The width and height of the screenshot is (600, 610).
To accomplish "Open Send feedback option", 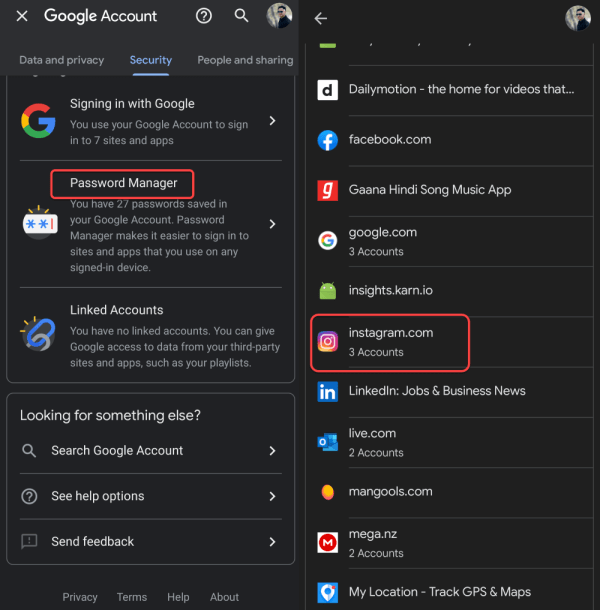I will pos(151,542).
